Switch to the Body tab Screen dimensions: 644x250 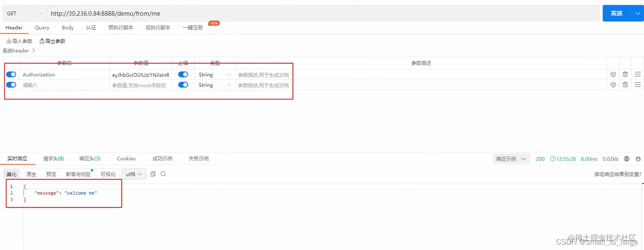pos(68,27)
